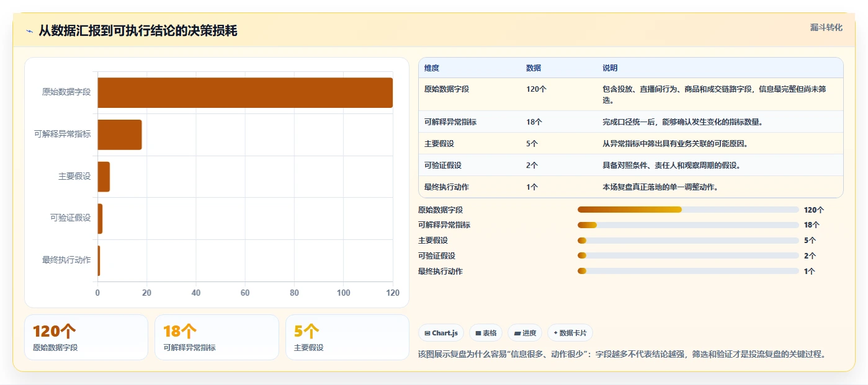Click the 主要假设 progress bar
Viewport: 868px width, 385px height.
click(x=688, y=241)
